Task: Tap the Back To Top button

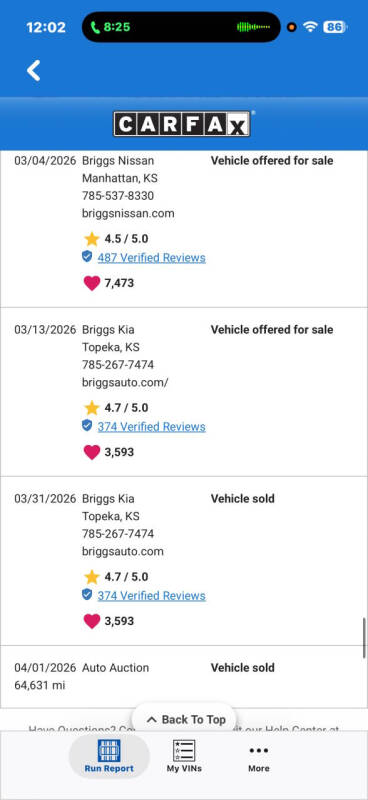Action: (x=186, y=719)
